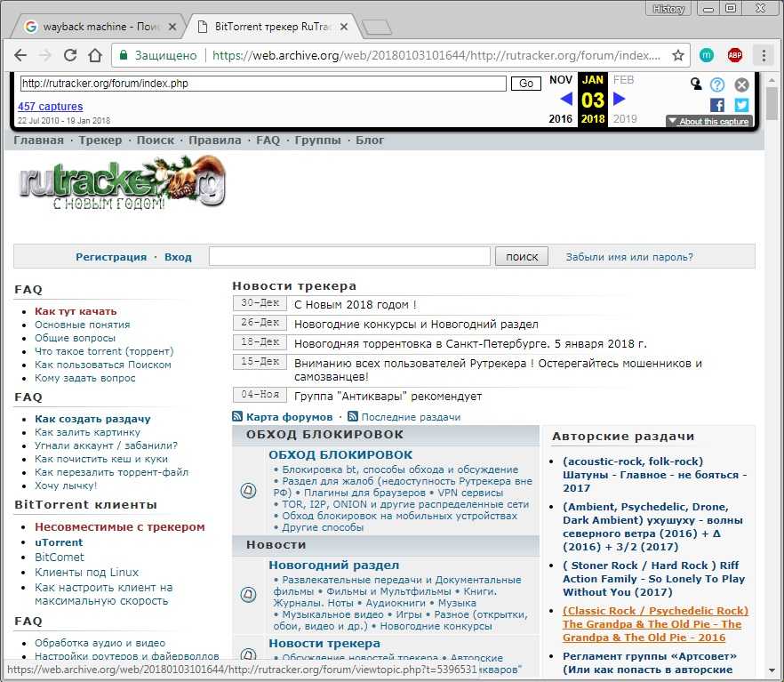Close the BitTorrent трекер RuTracker tab
The image size is (784, 682).
coord(344,27)
